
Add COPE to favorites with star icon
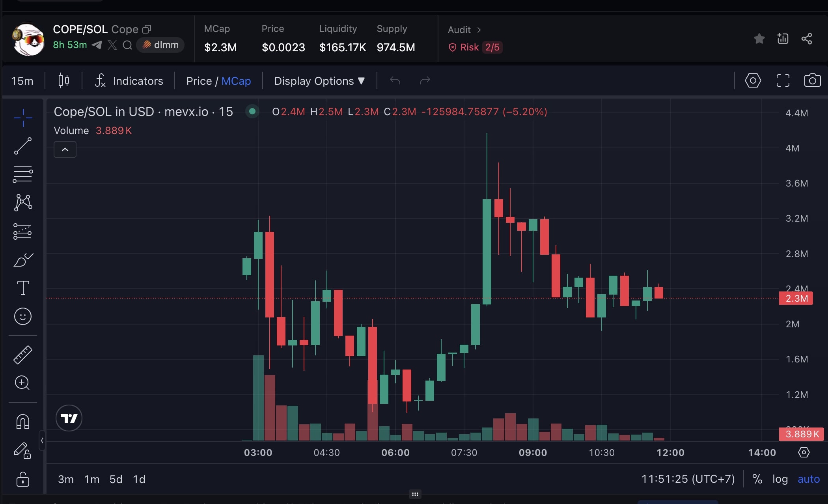[x=759, y=39]
